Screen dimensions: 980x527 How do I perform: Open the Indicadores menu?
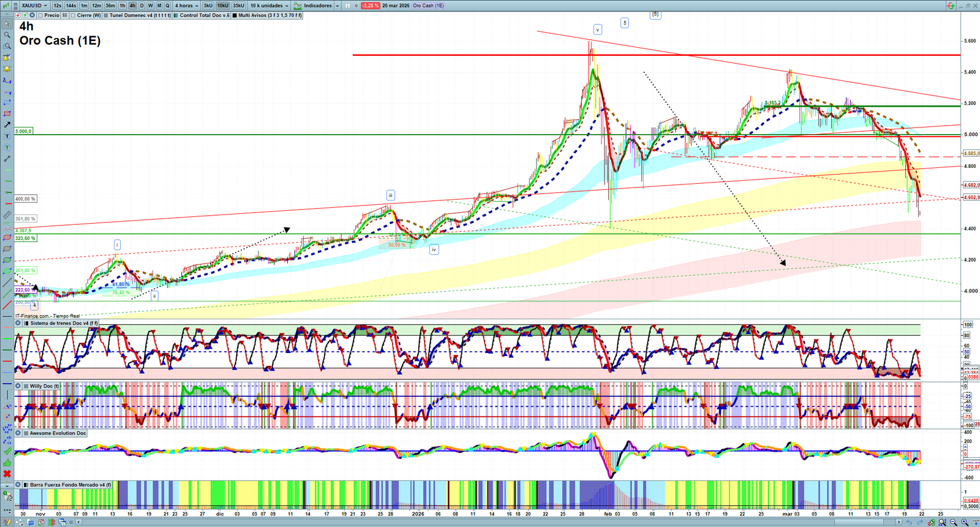coord(317,6)
